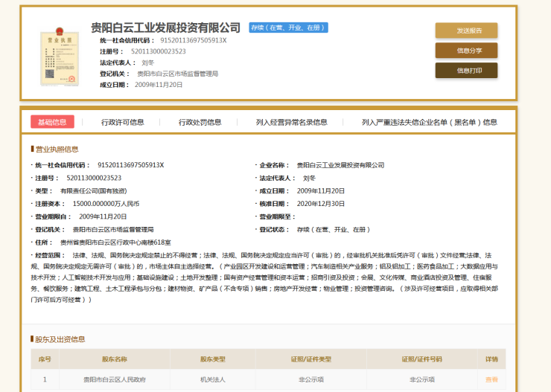Switch to the 行政许可信息 tab
Screen dimensions: 551x392
point(123,122)
